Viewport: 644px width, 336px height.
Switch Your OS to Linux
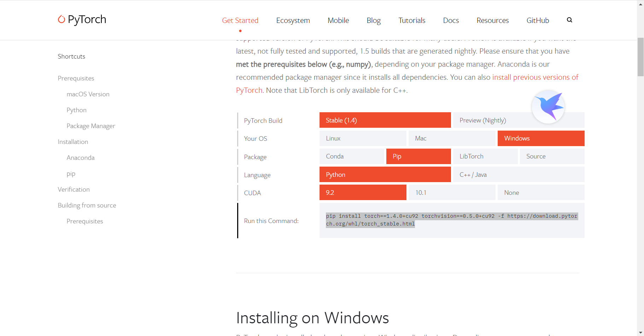(x=363, y=138)
